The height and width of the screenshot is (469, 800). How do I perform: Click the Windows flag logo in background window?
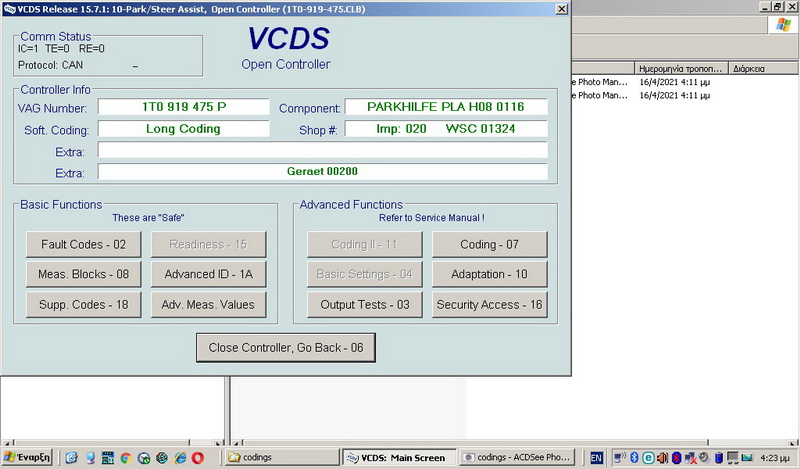[x=783, y=24]
